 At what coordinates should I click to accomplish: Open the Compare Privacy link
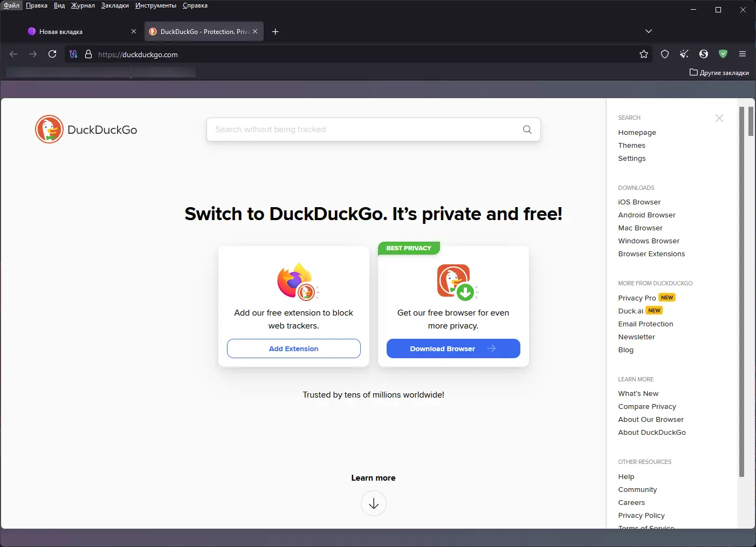647,406
